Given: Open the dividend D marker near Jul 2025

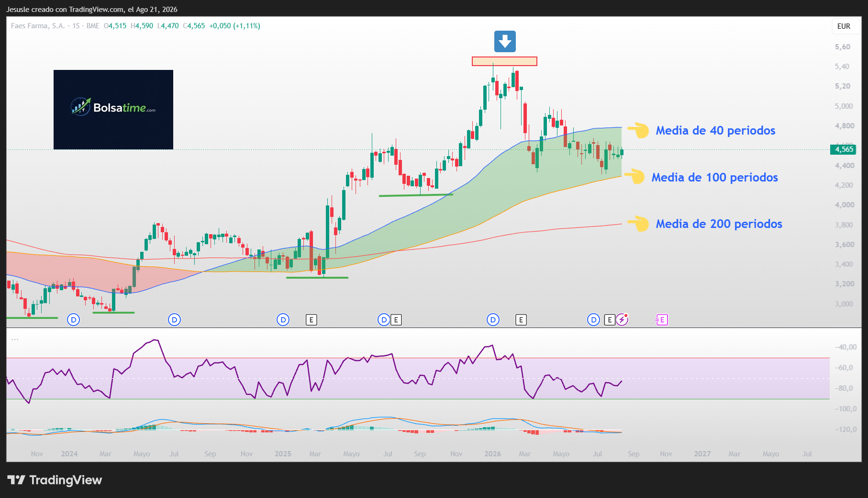Looking at the screenshot, I should tap(384, 320).
